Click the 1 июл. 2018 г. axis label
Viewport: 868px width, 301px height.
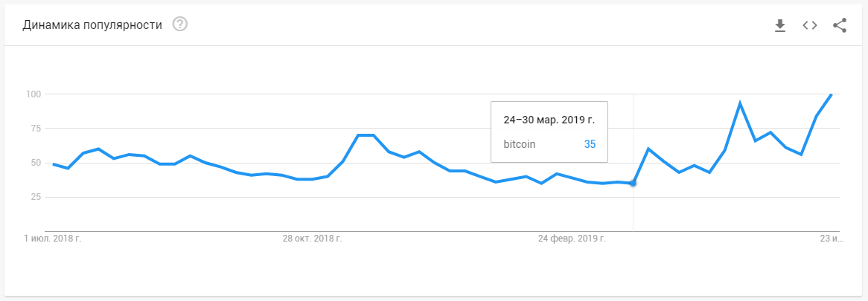(x=53, y=239)
